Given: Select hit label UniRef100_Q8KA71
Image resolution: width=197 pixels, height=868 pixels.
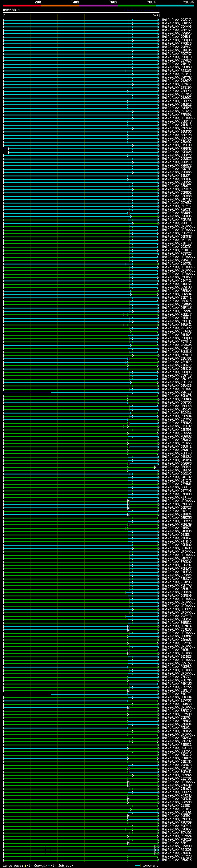Looking at the screenshot, I should click(177, 789).
